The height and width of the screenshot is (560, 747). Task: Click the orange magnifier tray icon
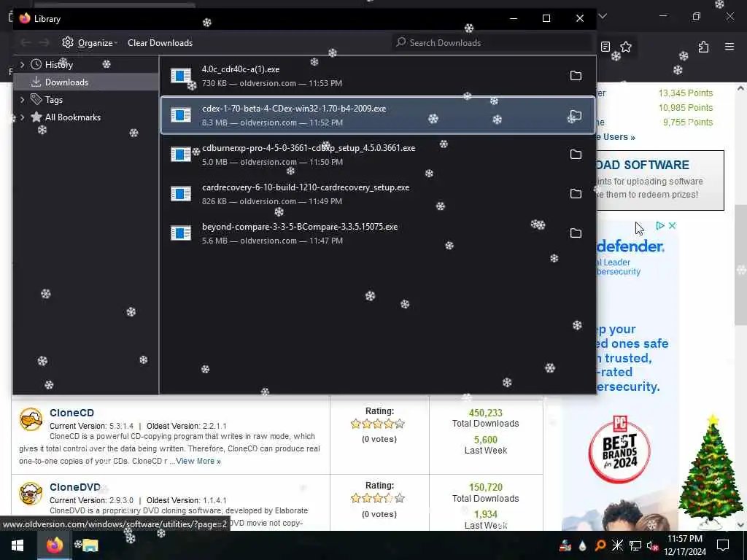[600, 545]
